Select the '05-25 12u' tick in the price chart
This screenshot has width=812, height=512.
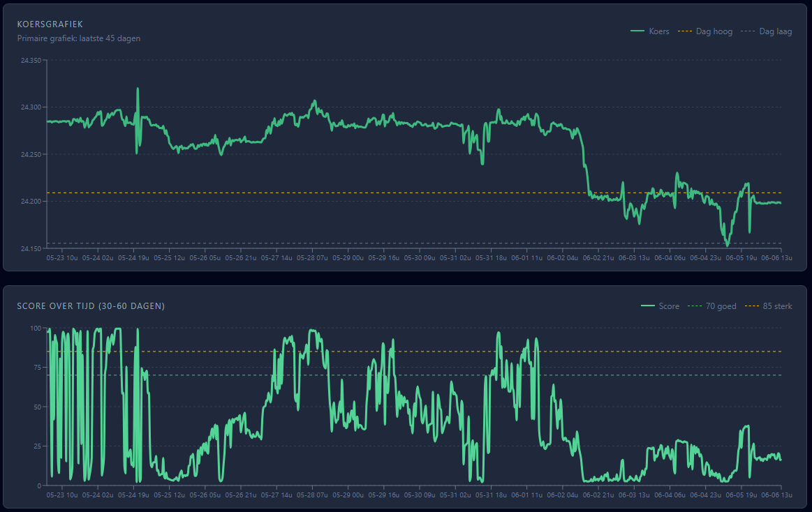click(x=170, y=257)
